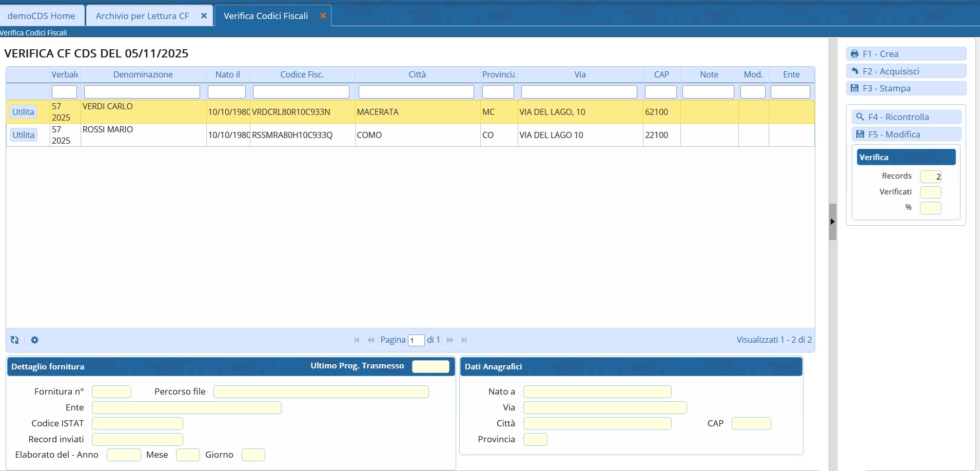This screenshot has height=471, width=980.
Task: Focus the Denominazione filter field
Action: (142, 92)
